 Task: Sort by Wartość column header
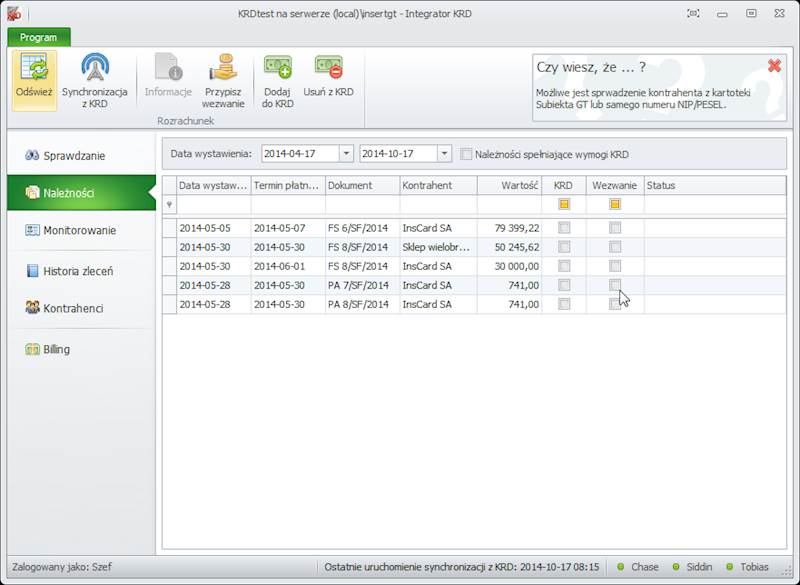510,186
